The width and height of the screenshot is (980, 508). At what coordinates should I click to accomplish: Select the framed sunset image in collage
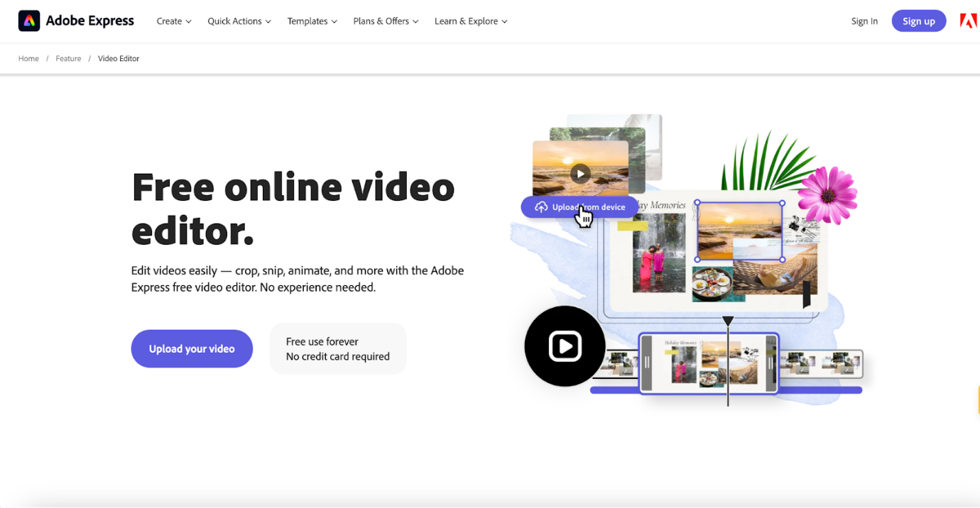pos(740,231)
